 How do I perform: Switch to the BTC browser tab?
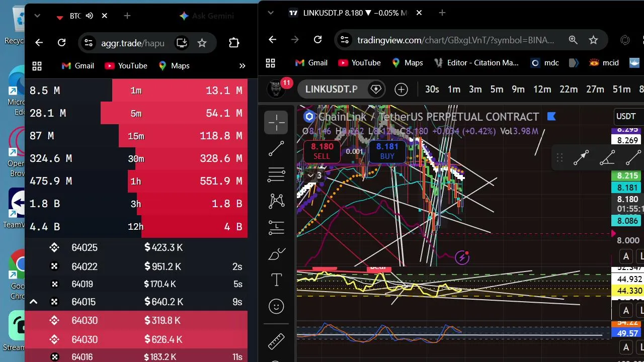75,16
